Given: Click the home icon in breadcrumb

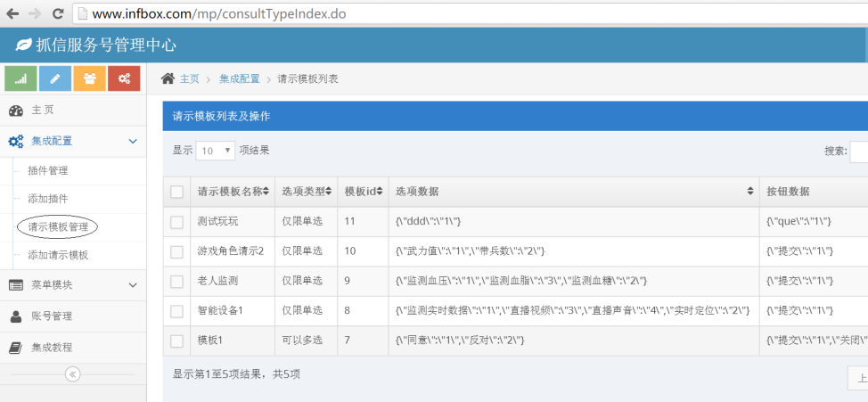Looking at the screenshot, I should point(168,78).
